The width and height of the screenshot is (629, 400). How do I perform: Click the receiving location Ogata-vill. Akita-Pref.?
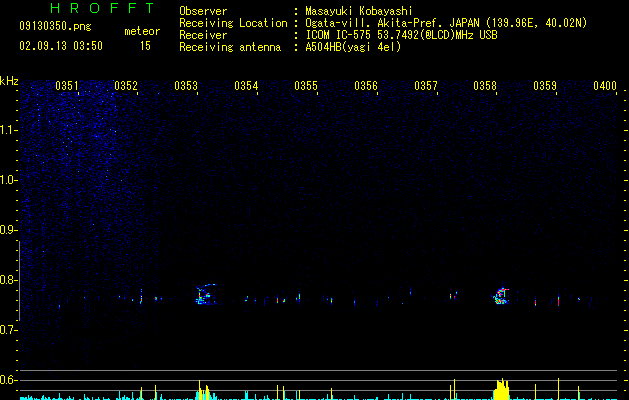376,23
